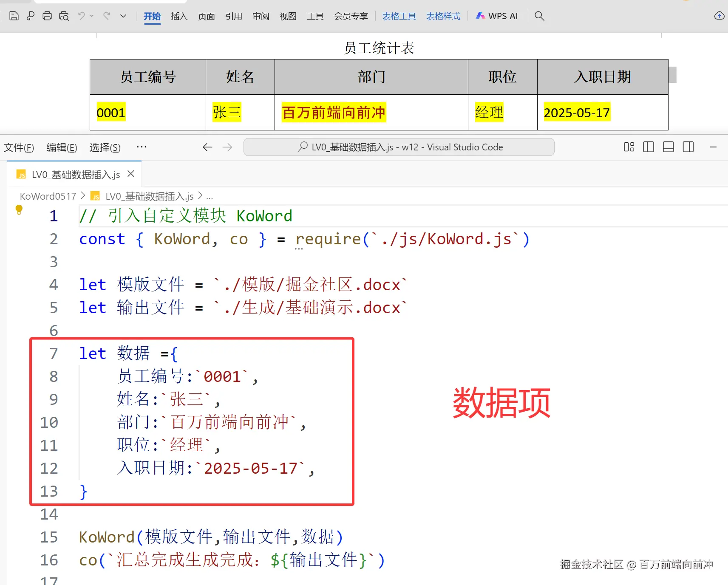Toggle the Primary Side Bar in VS Code

648,147
